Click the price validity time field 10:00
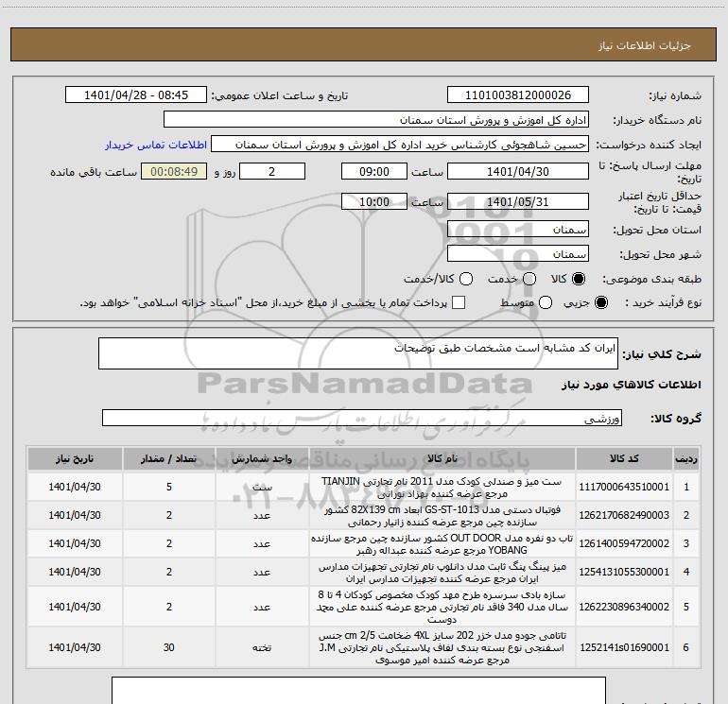 [x=374, y=201]
